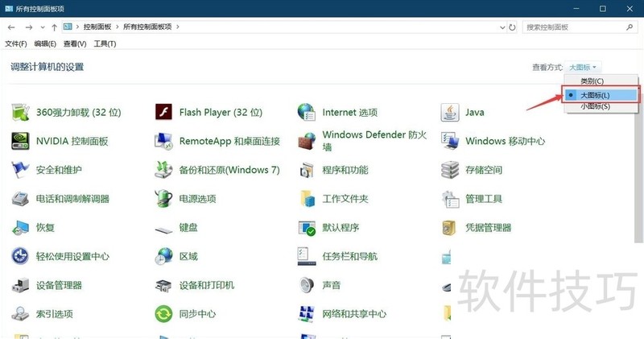Click the NVIDIA 控制面板 icon
The height and width of the screenshot is (339, 644).
click(20, 141)
